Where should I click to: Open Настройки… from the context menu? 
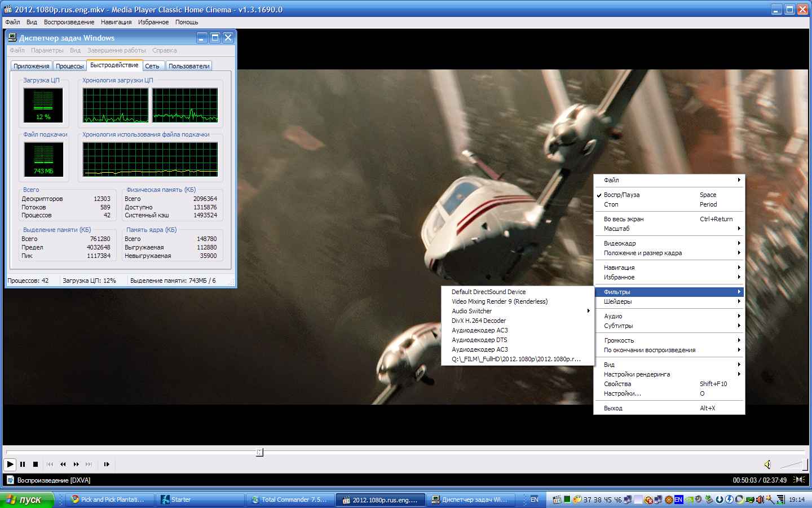(669, 393)
